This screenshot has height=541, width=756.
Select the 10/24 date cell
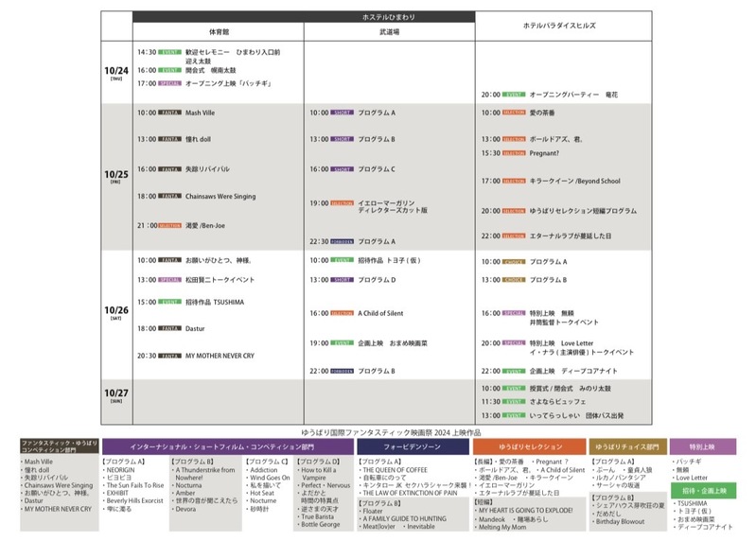(x=116, y=72)
